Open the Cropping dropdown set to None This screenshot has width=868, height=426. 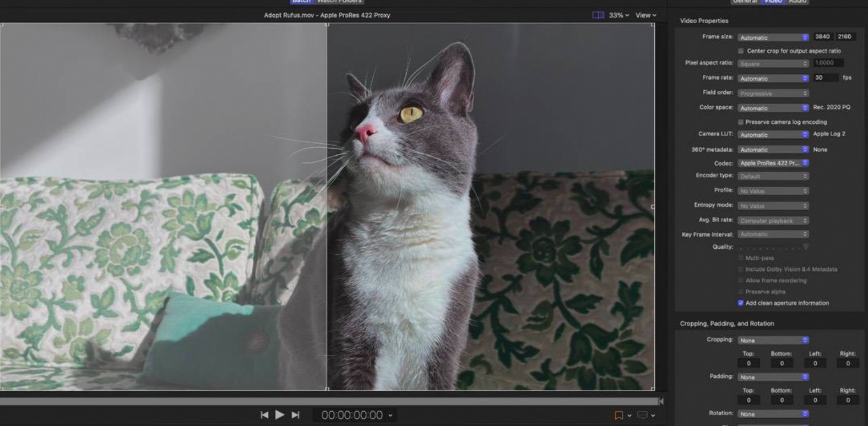tap(773, 340)
